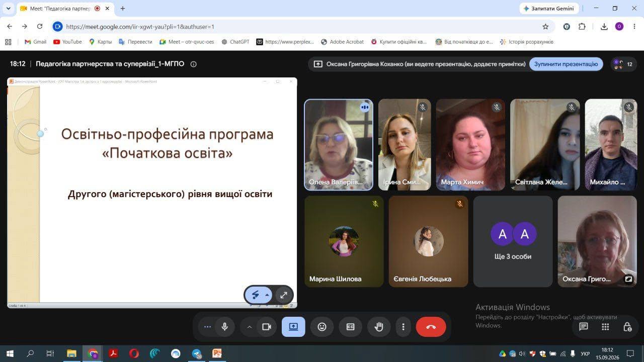
Task: Open the activities grid icon
Action: click(x=605, y=327)
